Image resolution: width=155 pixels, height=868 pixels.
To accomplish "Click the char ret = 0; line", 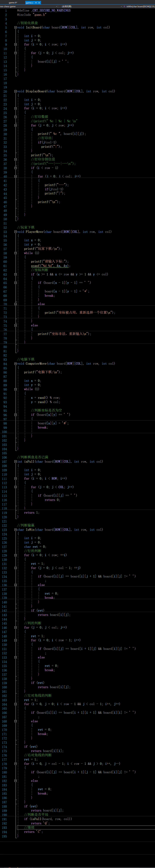I will click(35, 547).
